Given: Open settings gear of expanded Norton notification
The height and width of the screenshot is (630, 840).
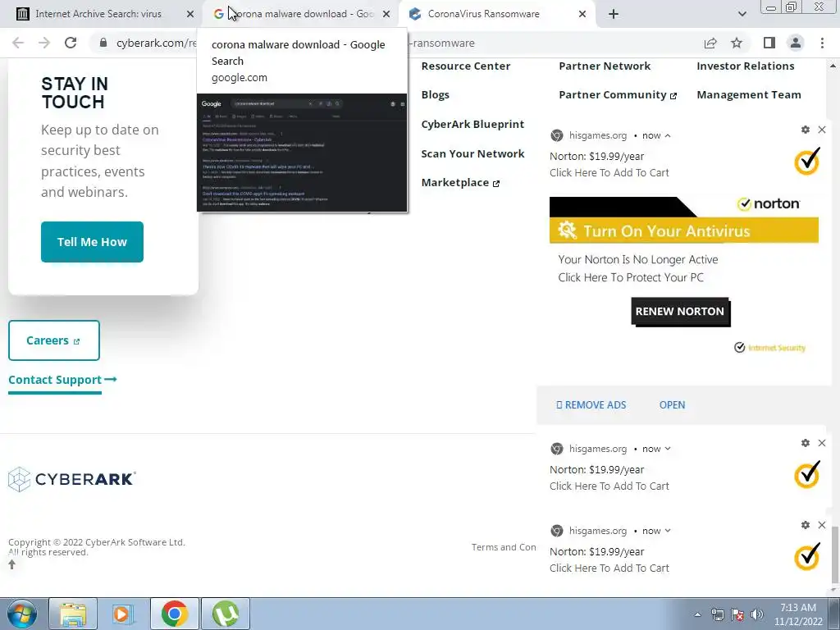Looking at the screenshot, I should pyautogui.click(x=806, y=130).
